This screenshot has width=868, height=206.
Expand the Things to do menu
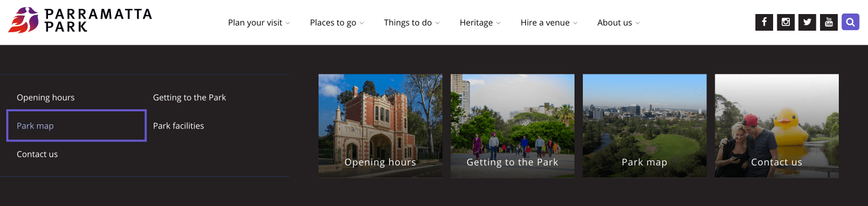point(412,22)
